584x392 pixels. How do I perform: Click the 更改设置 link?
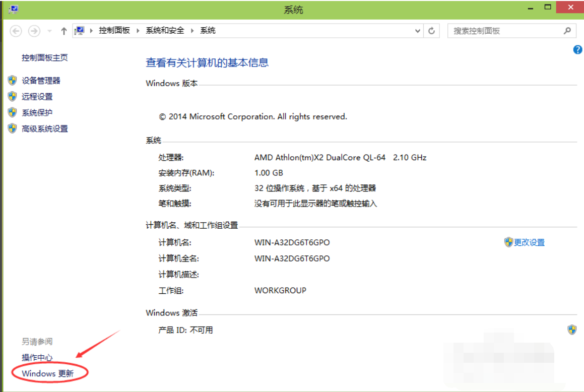(x=529, y=242)
